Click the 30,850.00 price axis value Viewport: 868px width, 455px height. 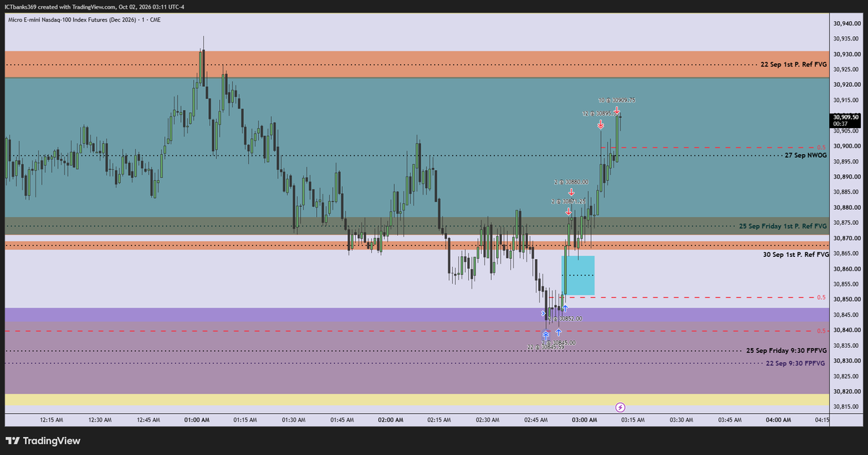pos(846,299)
